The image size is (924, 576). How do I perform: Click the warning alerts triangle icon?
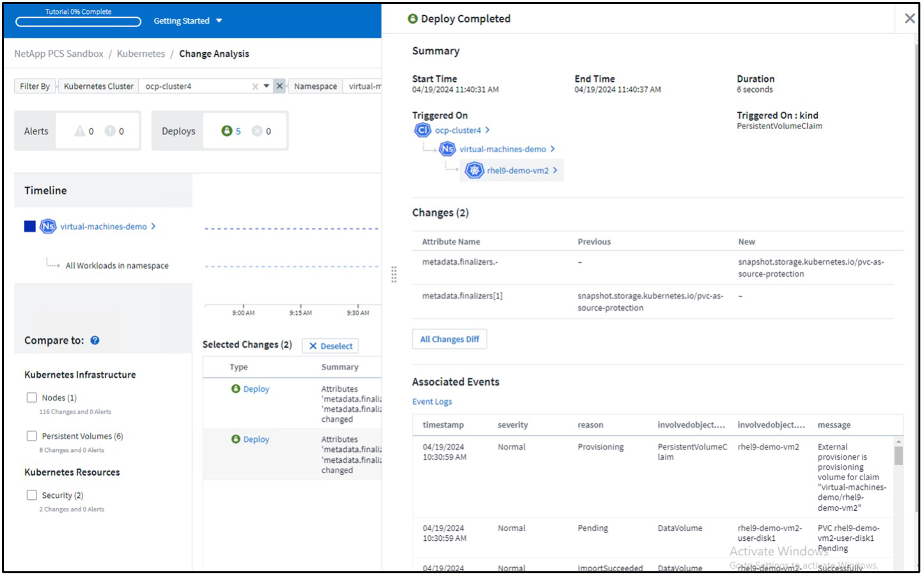click(x=80, y=131)
